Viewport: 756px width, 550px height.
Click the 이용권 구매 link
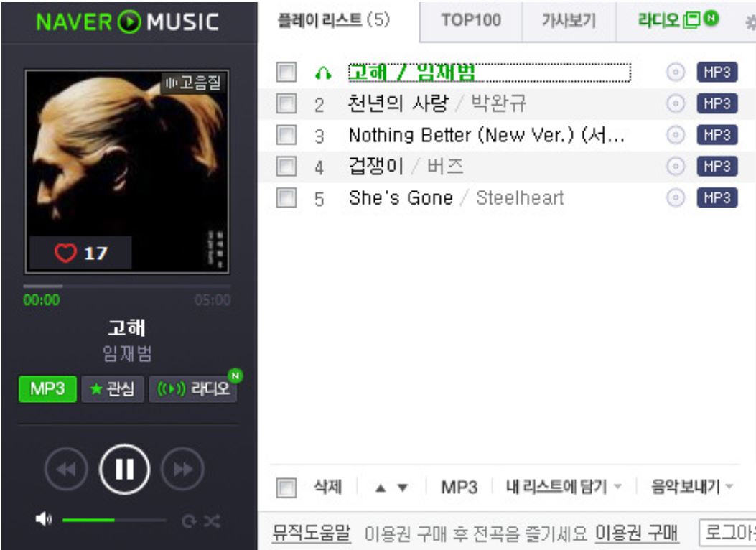pos(637,533)
